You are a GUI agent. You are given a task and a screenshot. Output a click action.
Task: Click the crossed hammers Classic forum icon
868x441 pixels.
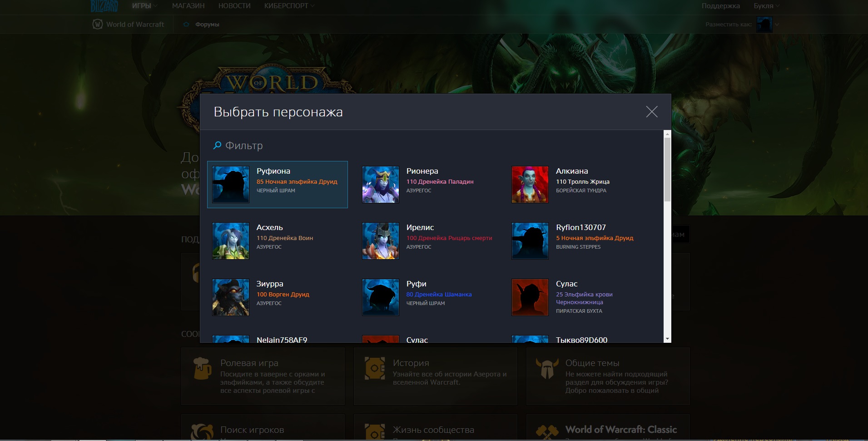point(547,432)
